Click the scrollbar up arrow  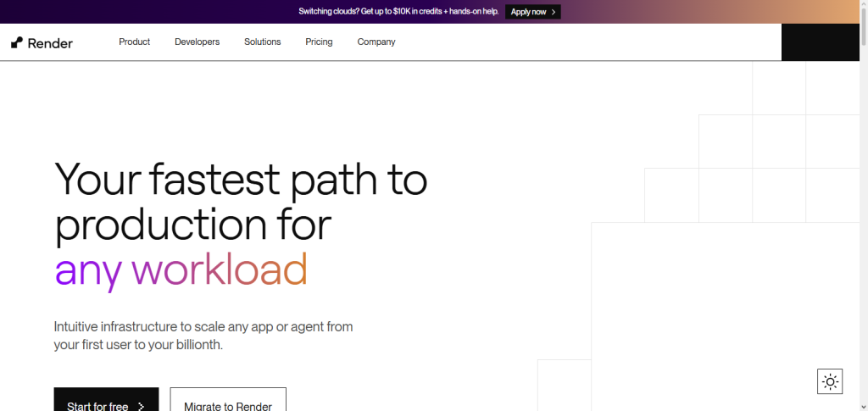click(x=864, y=3)
